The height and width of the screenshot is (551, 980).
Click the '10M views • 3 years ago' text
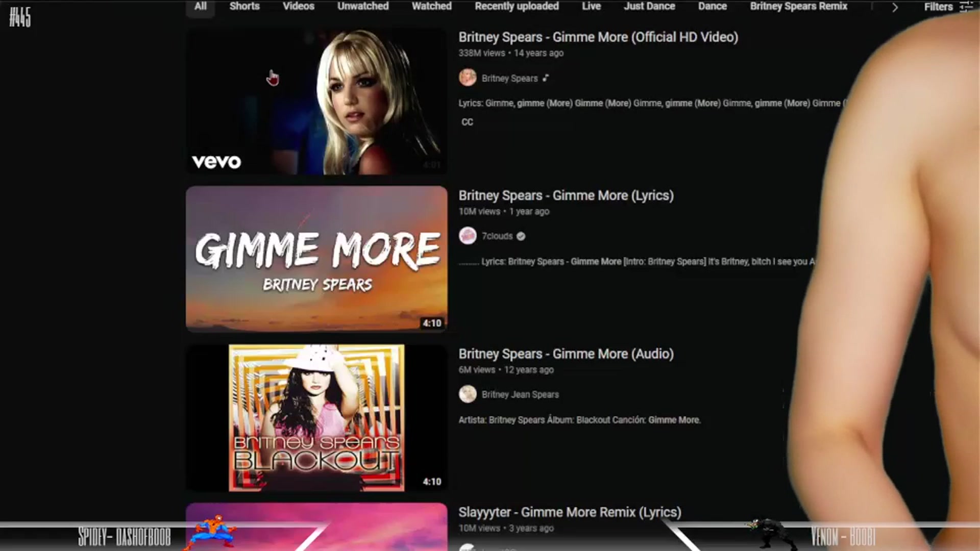click(x=506, y=528)
